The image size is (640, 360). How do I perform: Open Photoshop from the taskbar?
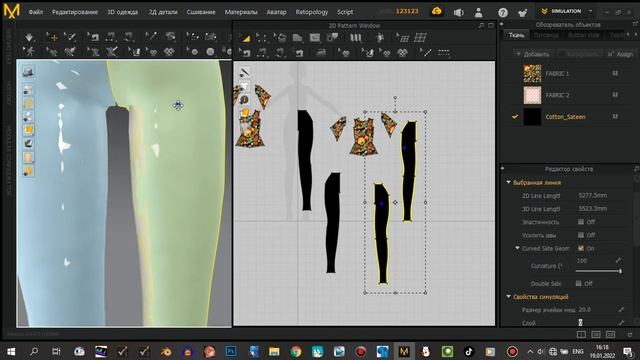231,351
